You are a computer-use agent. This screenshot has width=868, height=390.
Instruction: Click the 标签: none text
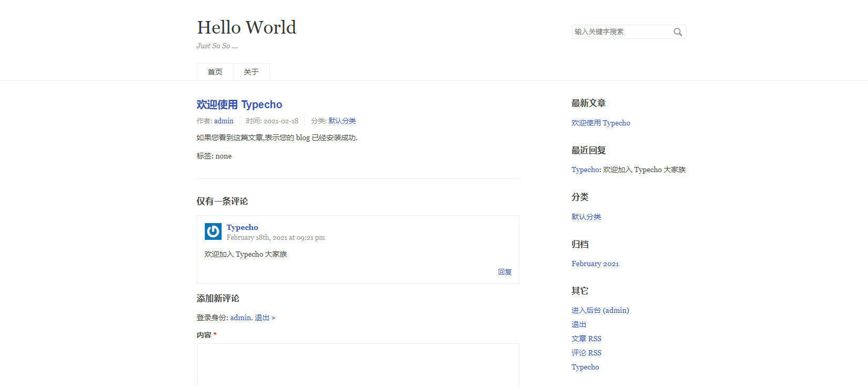(x=214, y=156)
